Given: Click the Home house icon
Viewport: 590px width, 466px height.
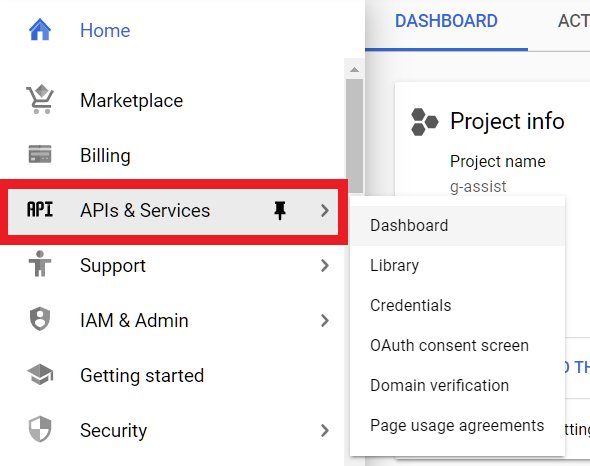Looking at the screenshot, I should pyautogui.click(x=40, y=30).
